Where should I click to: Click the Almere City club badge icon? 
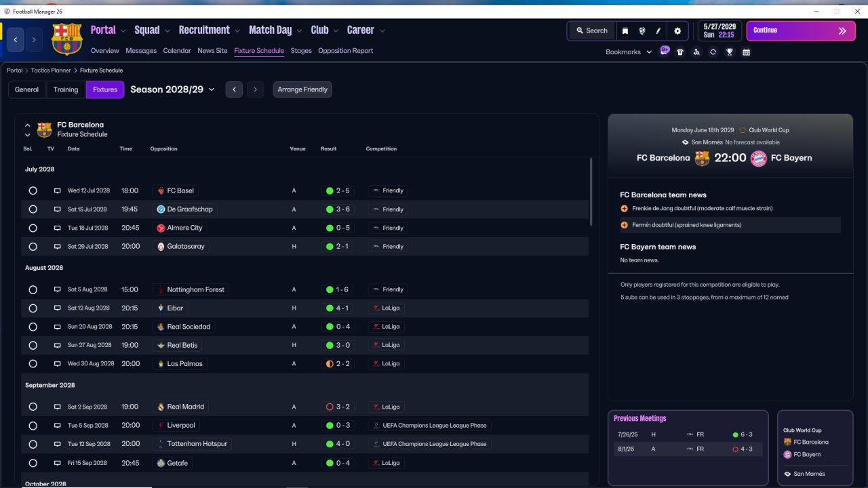click(x=161, y=228)
